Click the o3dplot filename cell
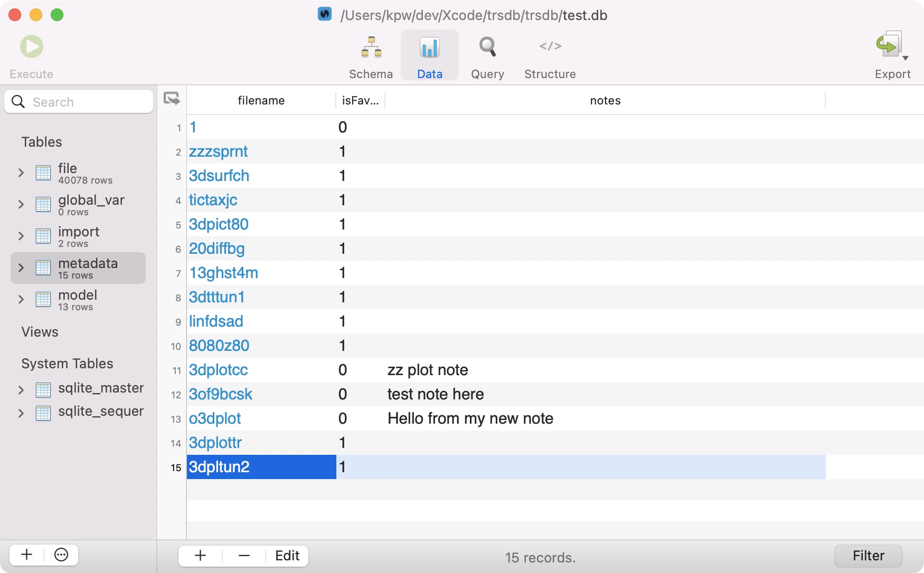Viewport: 924px width, 573px height. (261, 418)
